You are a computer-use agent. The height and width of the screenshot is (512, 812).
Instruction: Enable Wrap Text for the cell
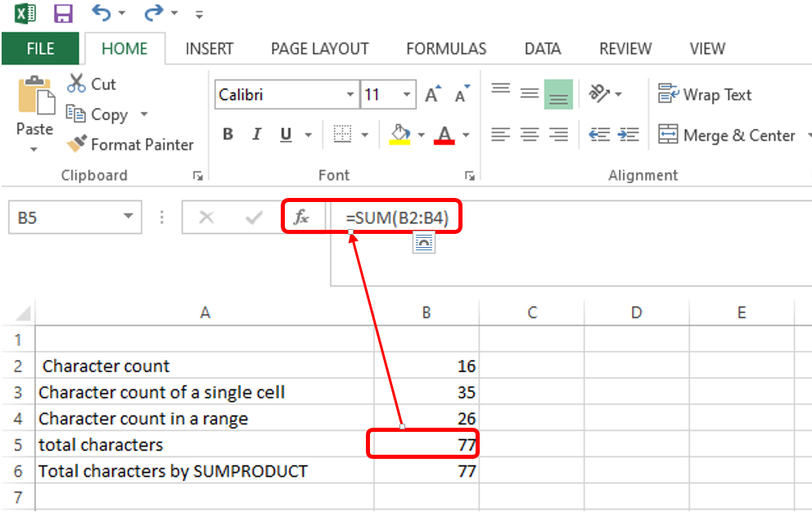coord(704,94)
